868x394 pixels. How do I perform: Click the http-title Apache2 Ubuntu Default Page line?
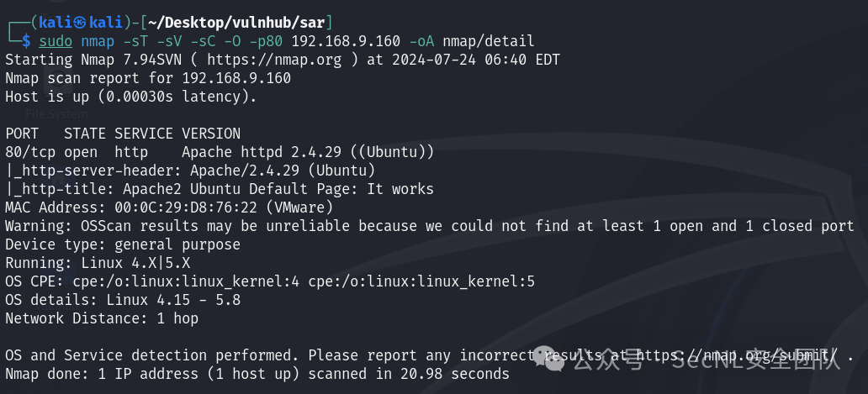click(x=220, y=189)
